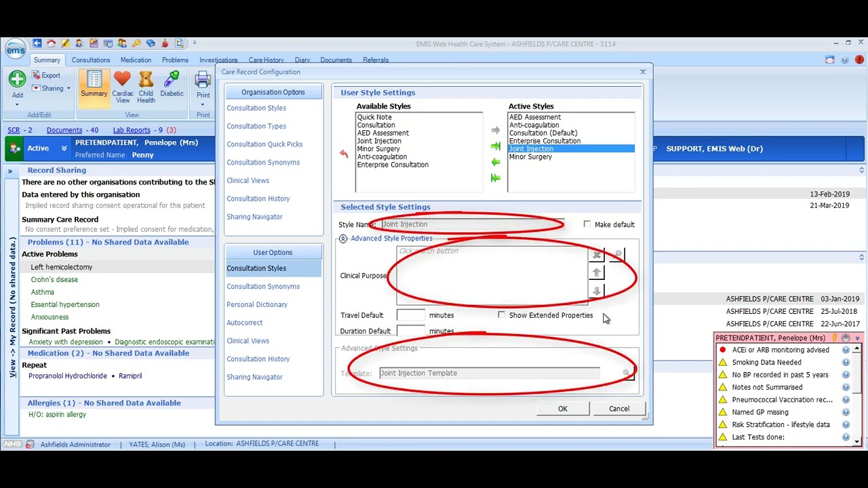Click the Style Name field
Image resolution: width=868 pixels, height=488 pixels.
coord(473,224)
